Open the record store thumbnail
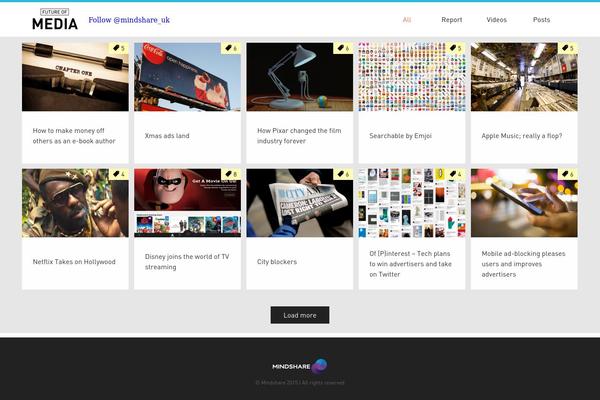This screenshot has width=600, height=400. point(524,77)
